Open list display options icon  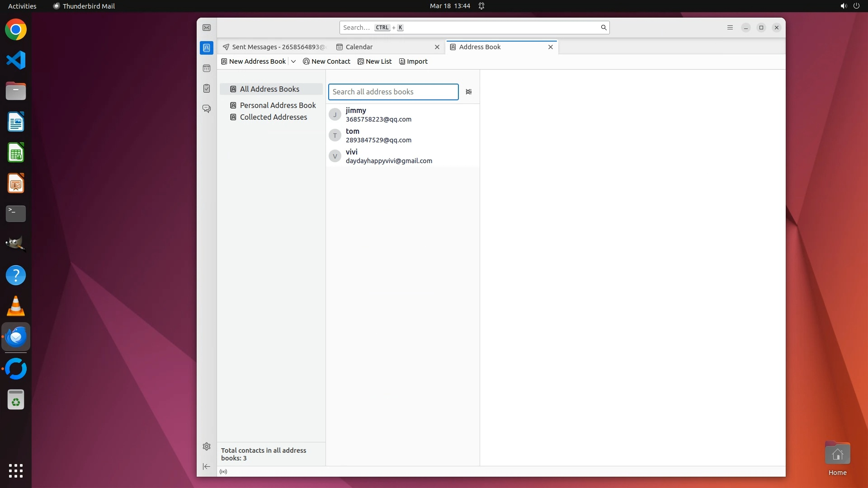[x=469, y=92]
